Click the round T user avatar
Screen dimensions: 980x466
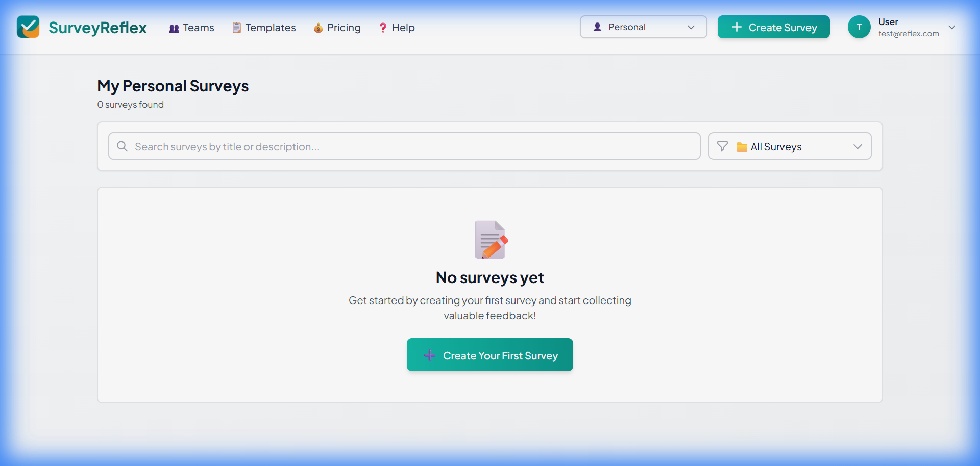click(859, 27)
